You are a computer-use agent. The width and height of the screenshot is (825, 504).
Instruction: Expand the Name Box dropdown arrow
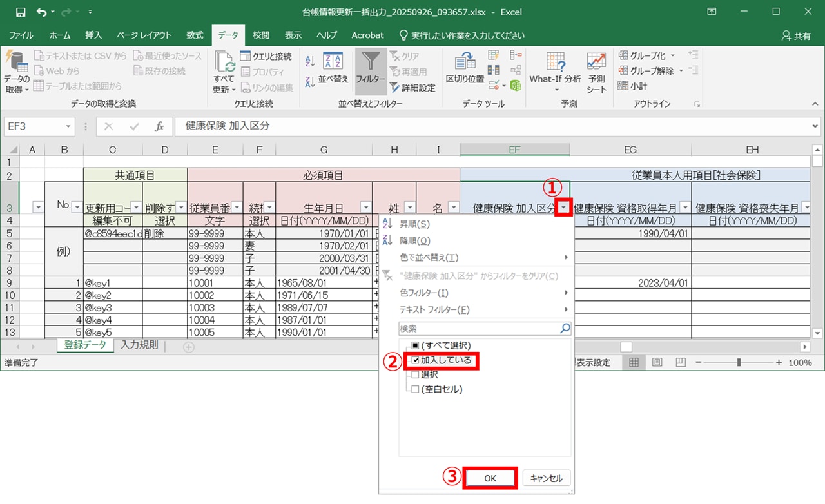68,127
